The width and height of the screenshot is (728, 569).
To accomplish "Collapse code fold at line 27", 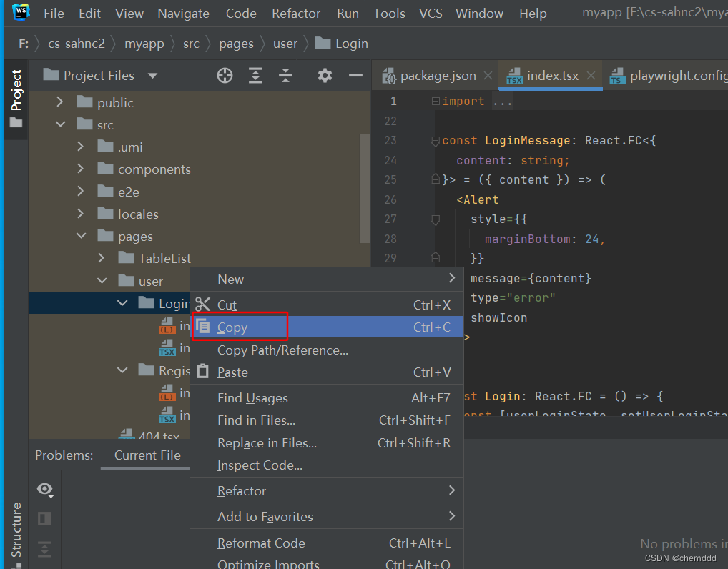I will point(435,219).
